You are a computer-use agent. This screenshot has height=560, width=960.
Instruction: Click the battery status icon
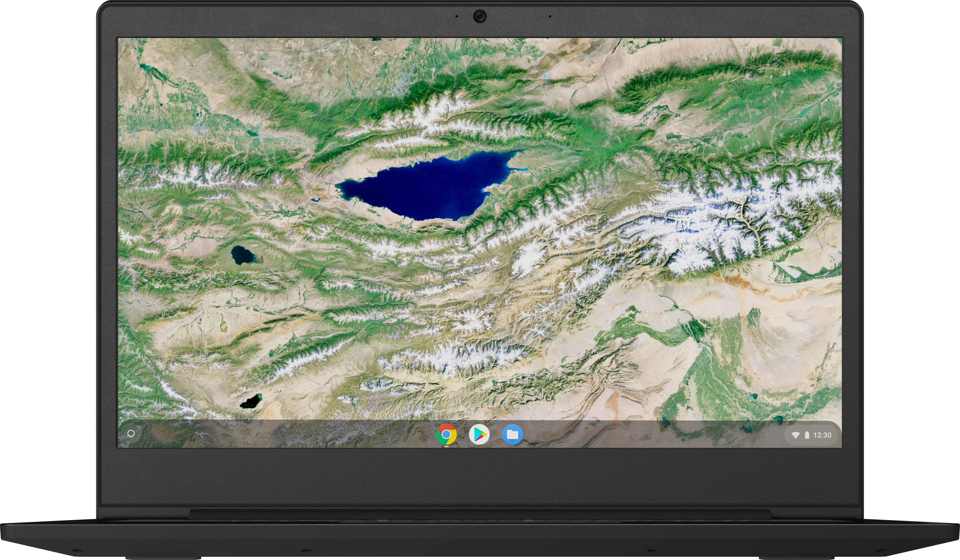807,435
